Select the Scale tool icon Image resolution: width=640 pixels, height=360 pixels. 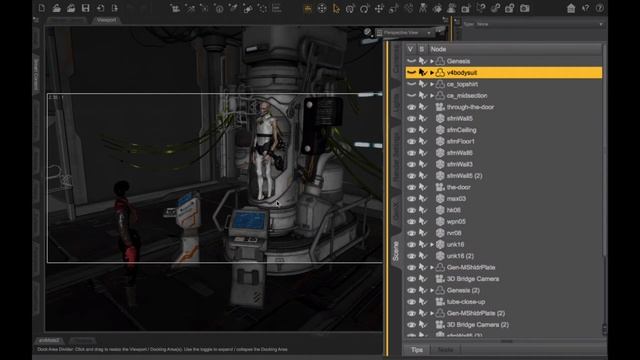point(393,8)
